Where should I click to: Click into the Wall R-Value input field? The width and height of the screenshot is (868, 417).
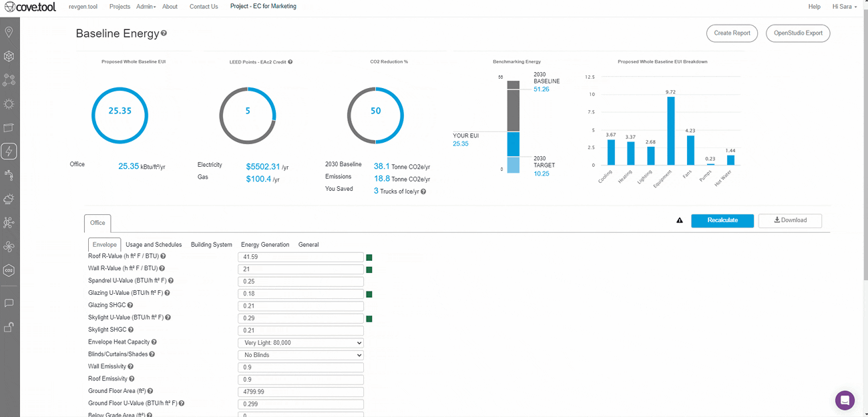(x=300, y=270)
